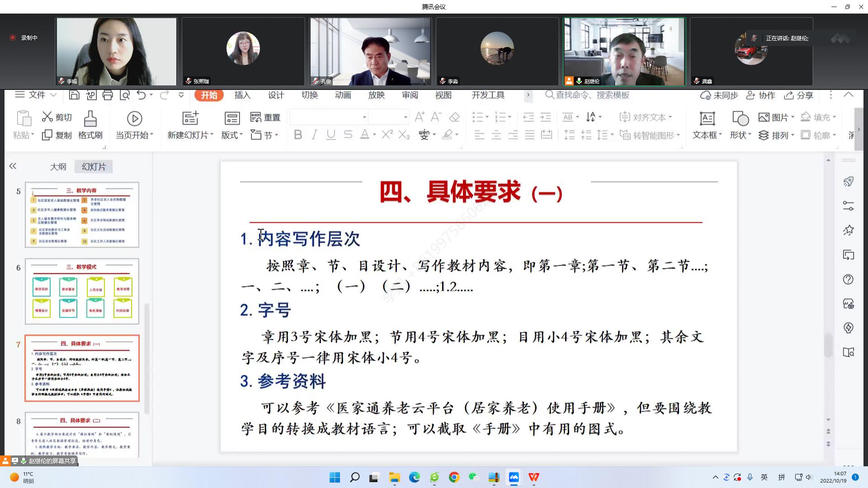Click the Print Preview icon
The image size is (868, 488).
point(125,95)
